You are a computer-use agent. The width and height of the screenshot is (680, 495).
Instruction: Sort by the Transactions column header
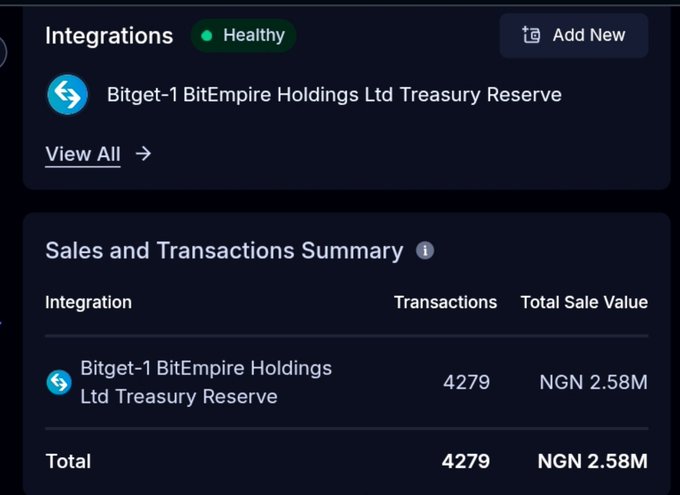445,302
